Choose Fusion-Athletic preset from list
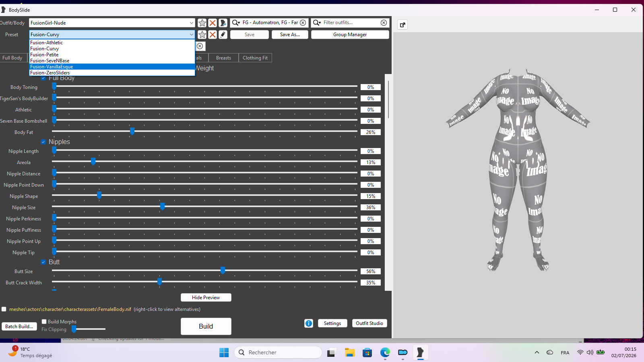 click(112, 43)
